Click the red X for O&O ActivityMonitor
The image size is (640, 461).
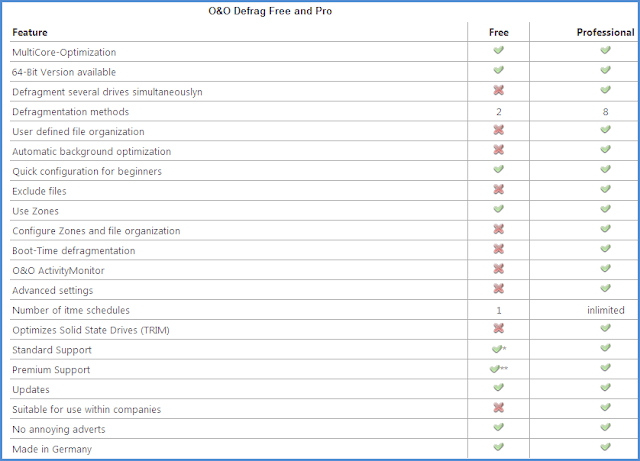coord(498,269)
